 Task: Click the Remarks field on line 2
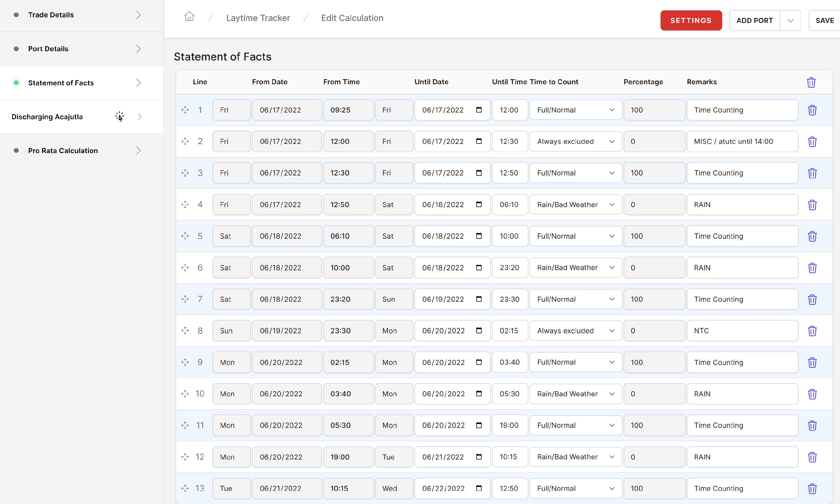pyautogui.click(x=742, y=142)
